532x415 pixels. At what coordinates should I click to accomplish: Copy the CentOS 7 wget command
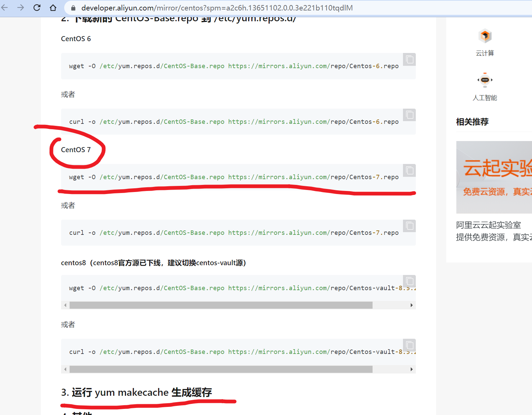(409, 171)
